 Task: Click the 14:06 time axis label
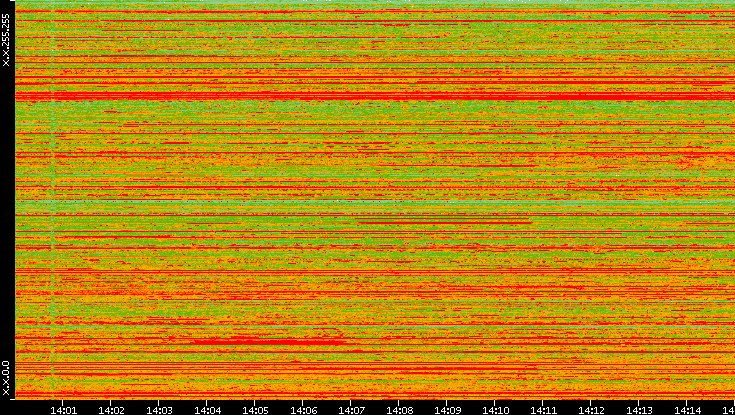click(303, 410)
